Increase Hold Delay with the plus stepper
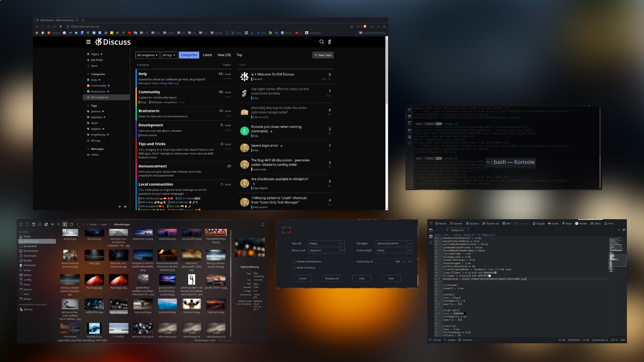Image resolution: width=644 pixels, height=362 pixels. coord(409,261)
